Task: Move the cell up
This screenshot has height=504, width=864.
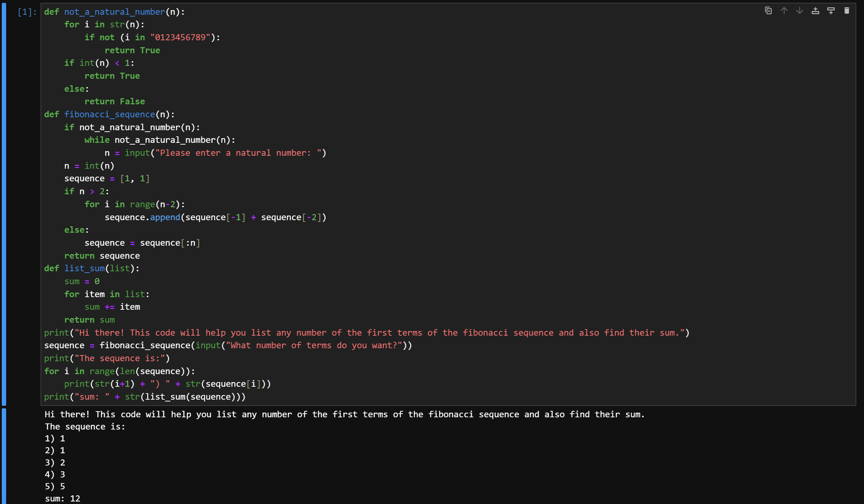Action: pyautogui.click(x=784, y=11)
